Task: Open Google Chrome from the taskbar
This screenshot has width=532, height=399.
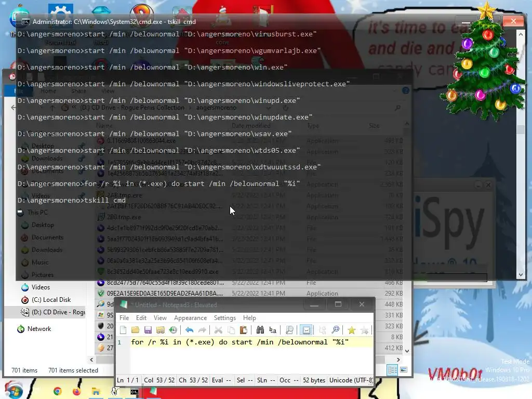Action: [58, 392]
